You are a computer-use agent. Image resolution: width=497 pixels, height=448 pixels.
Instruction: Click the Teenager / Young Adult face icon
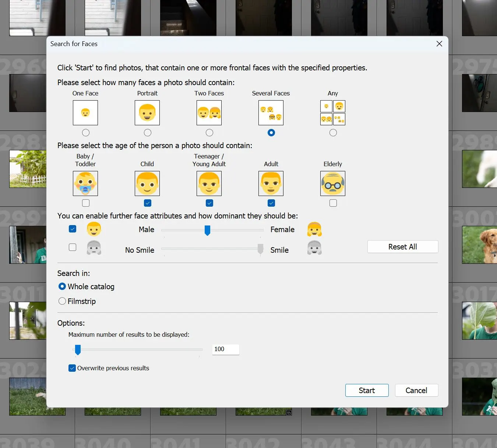(209, 183)
